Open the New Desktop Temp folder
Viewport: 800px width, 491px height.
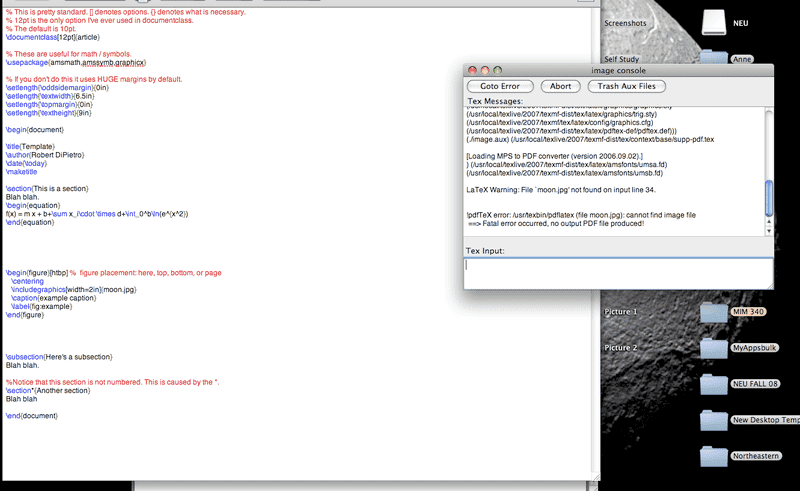tap(715, 419)
